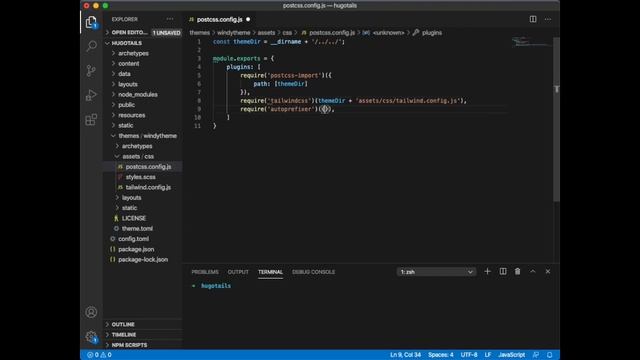The image size is (640, 360).
Task: Switch to the Problems tab
Action: pos(205,272)
